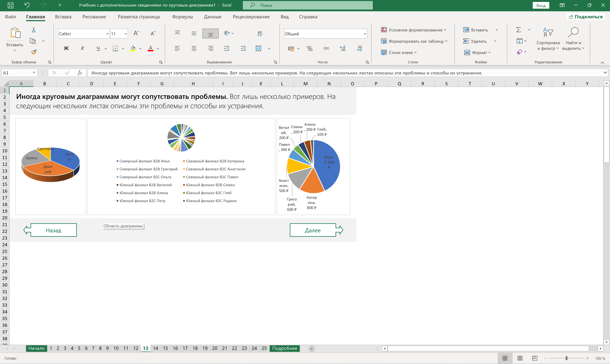The height and width of the screenshot is (364, 610).
Task: Click the Вход sign-in button
Action: point(541,5)
